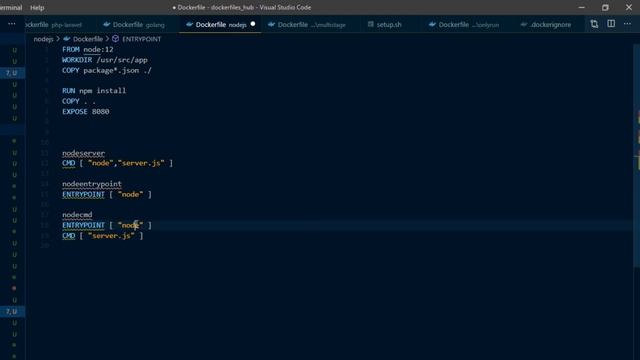Minimize the Visual Studio Code window
The image size is (640, 360).
point(582,7)
